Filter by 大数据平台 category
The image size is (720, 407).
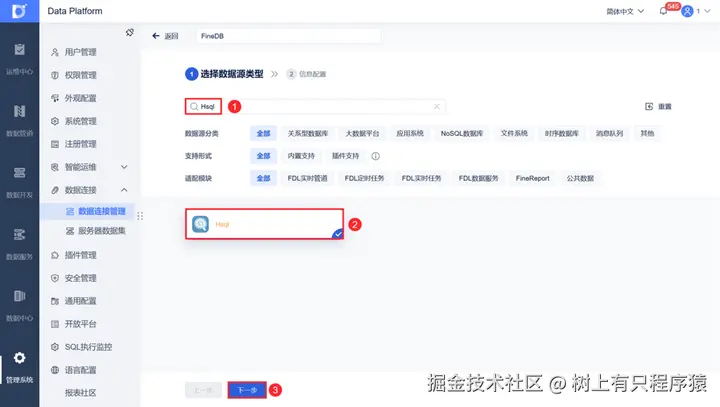(x=362, y=133)
